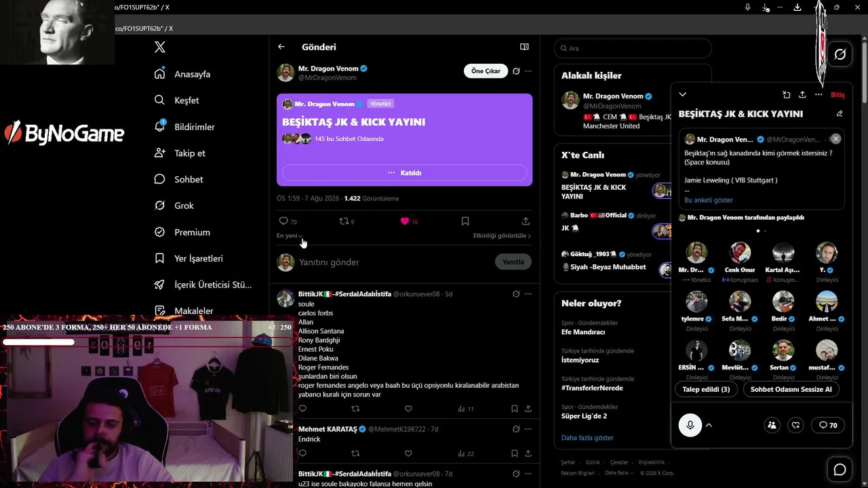
Task: Click Daha fazla göster under trends
Action: [x=587, y=438]
